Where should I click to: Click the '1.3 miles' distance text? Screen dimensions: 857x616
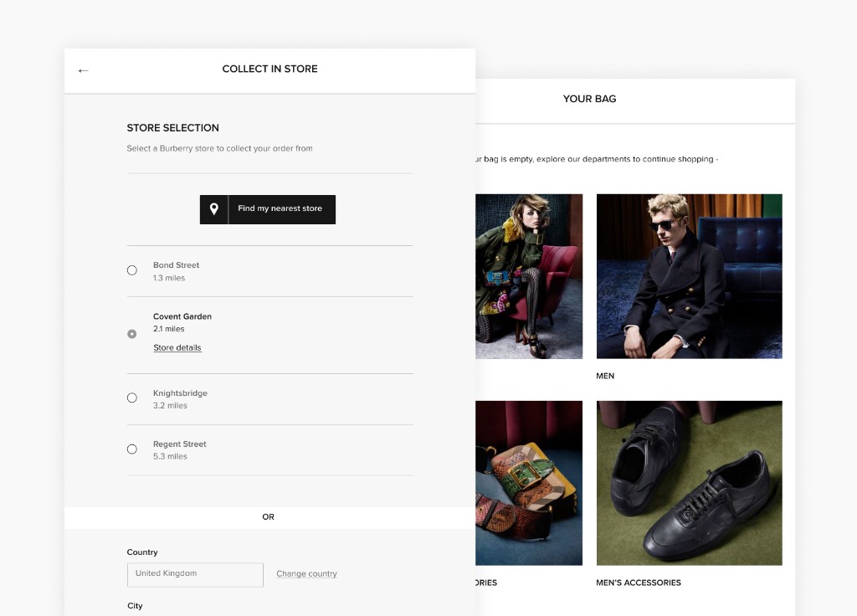coord(169,278)
